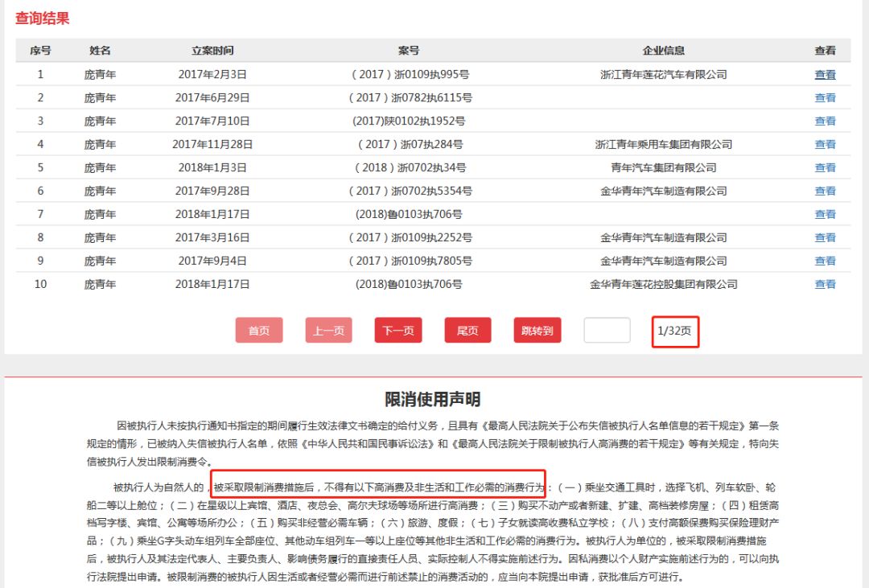869x588 pixels.
Task: Select date cell 2017年6月29日
Action: 212,97
